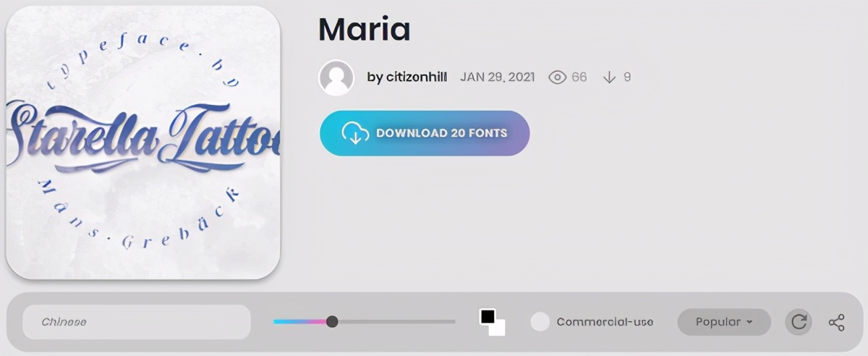Click the JAN 29, 2021 date
This screenshot has width=868, height=356.
(498, 77)
